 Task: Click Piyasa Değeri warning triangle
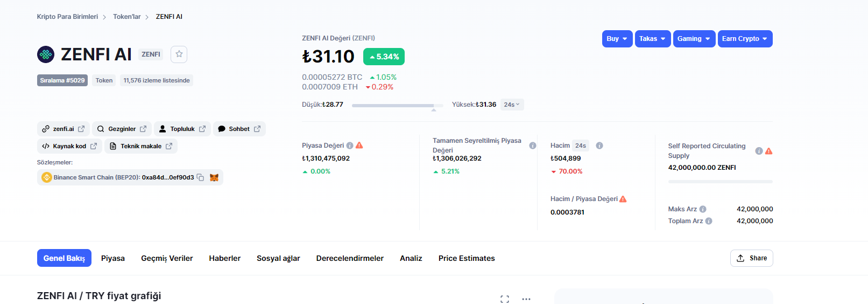pyautogui.click(x=359, y=146)
